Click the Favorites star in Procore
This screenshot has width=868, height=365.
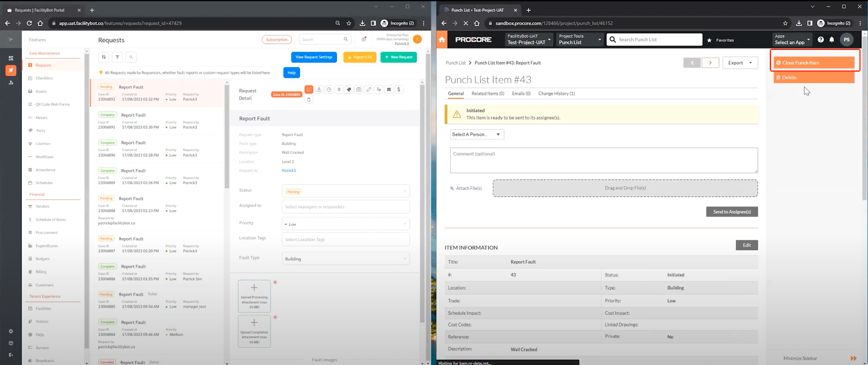pyautogui.click(x=709, y=40)
